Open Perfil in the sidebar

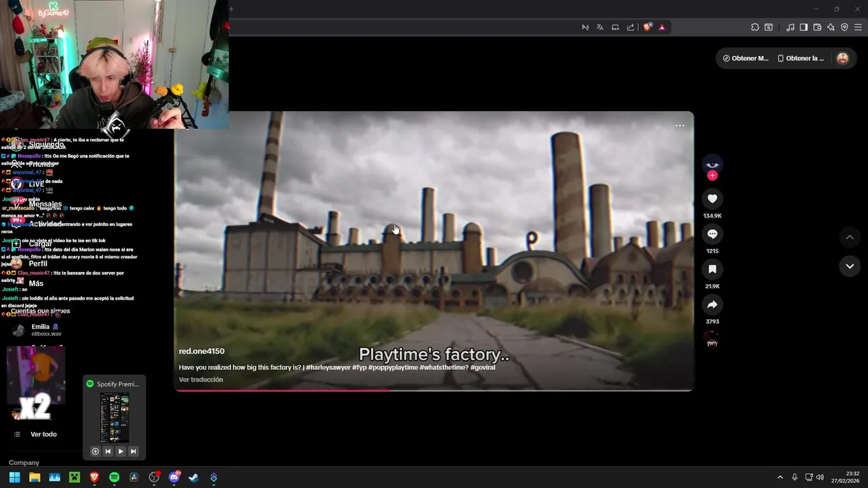coord(38,264)
